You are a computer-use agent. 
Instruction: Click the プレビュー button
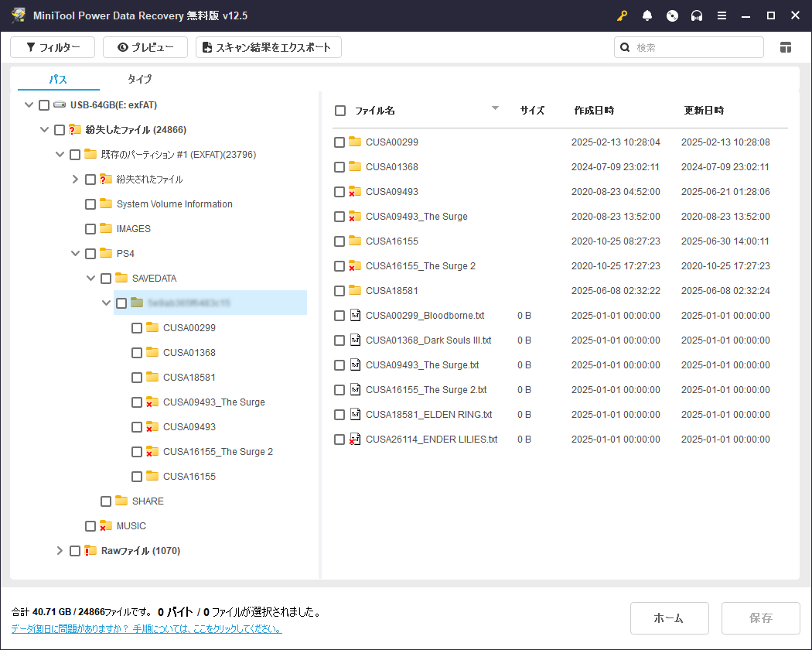tap(145, 47)
